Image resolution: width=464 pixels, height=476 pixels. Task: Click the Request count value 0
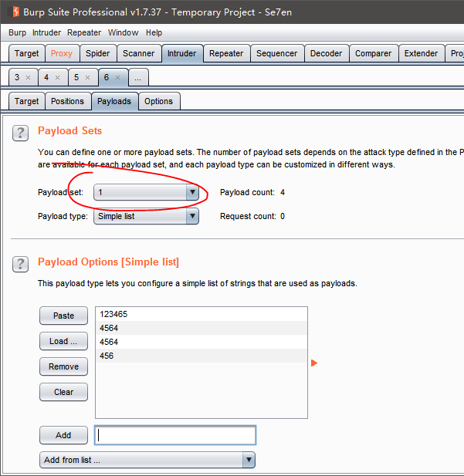(x=283, y=217)
